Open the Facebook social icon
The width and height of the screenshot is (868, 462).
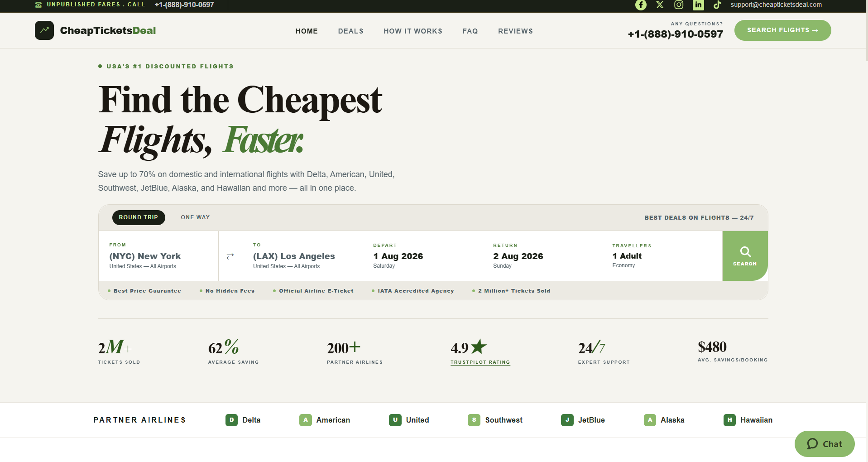pyautogui.click(x=641, y=5)
